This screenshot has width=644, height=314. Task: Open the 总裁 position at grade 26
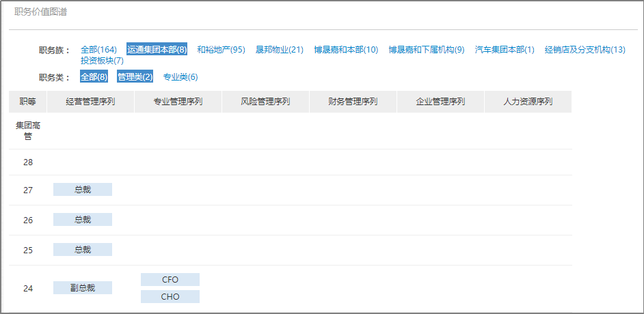83,220
